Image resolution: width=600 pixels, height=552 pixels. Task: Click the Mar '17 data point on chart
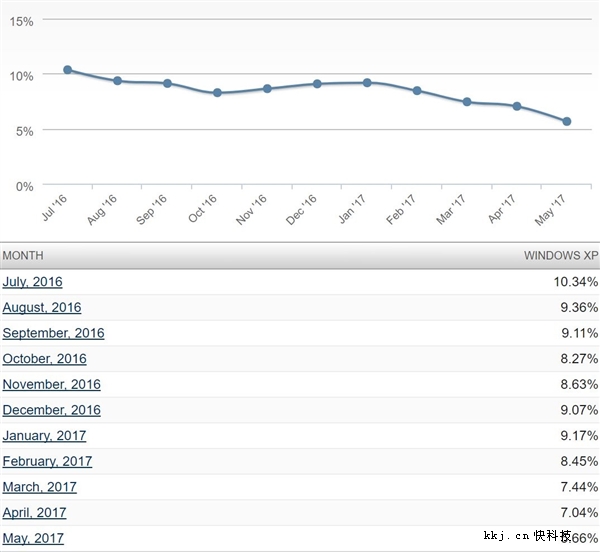(467, 102)
